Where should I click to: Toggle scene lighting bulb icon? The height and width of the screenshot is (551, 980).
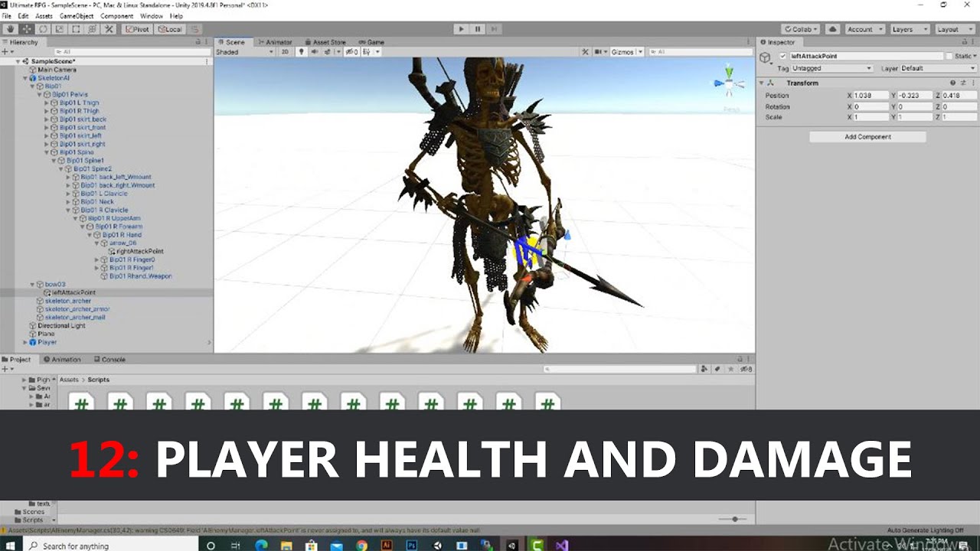(x=302, y=52)
